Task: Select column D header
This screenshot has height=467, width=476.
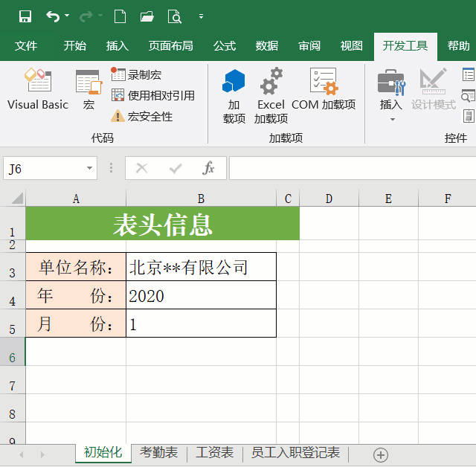Action: (329, 199)
